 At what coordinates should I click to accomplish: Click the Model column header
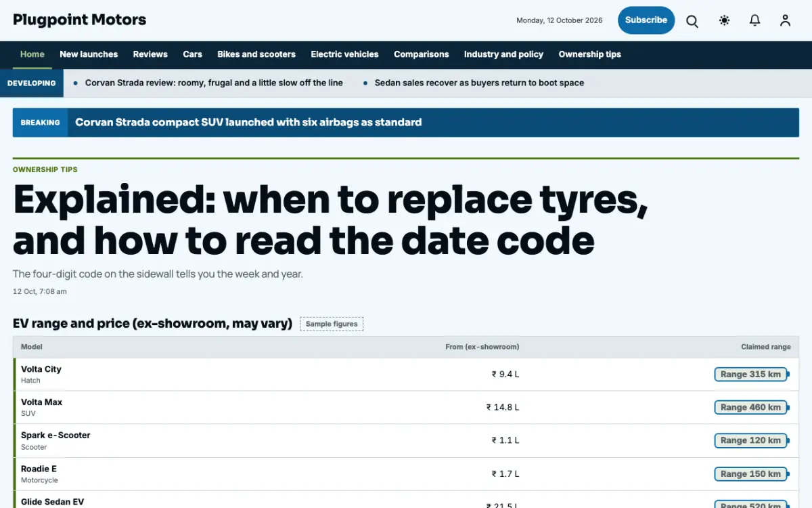(x=32, y=347)
